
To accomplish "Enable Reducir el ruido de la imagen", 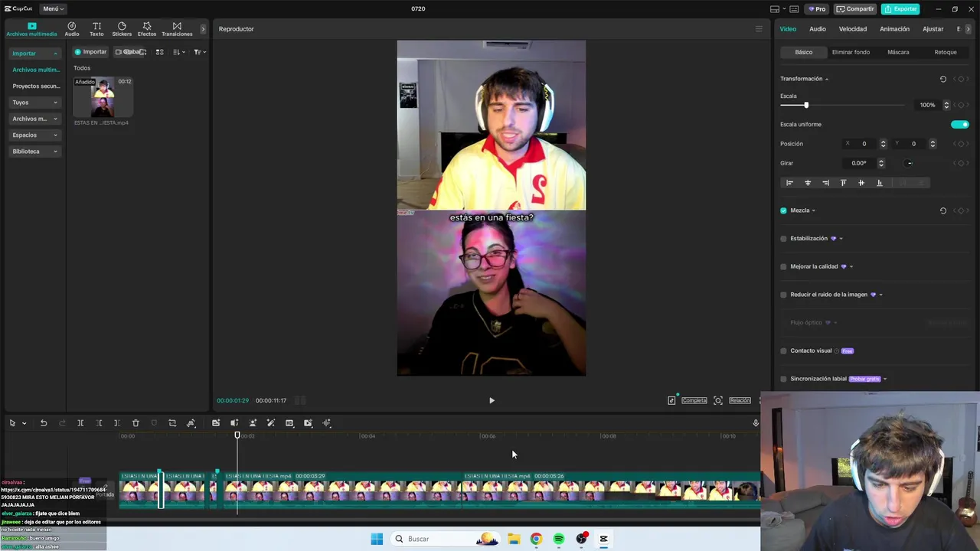I will [x=783, y=295].
